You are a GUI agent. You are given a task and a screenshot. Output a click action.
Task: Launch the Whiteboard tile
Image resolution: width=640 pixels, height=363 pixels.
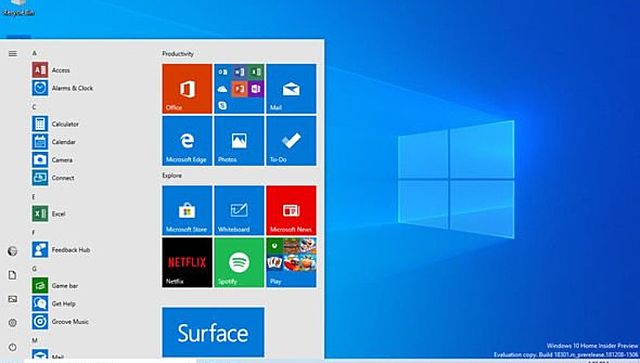[239, 210]
